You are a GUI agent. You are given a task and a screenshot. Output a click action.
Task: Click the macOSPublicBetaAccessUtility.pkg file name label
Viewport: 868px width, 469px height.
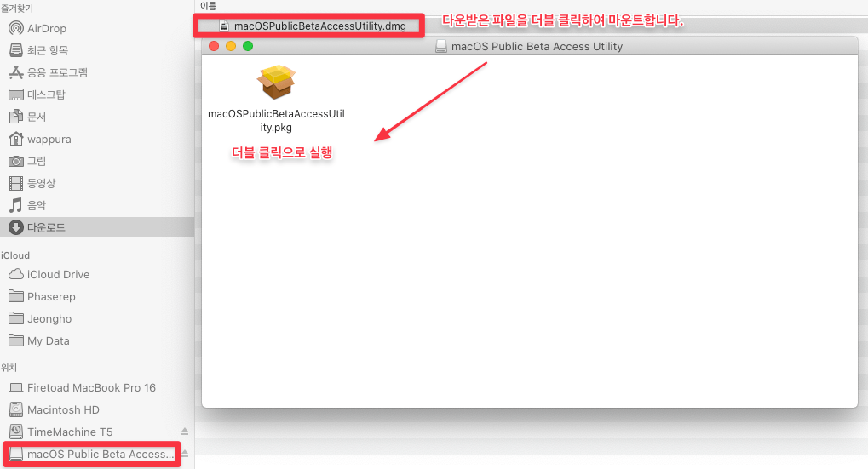pos(276,121)
